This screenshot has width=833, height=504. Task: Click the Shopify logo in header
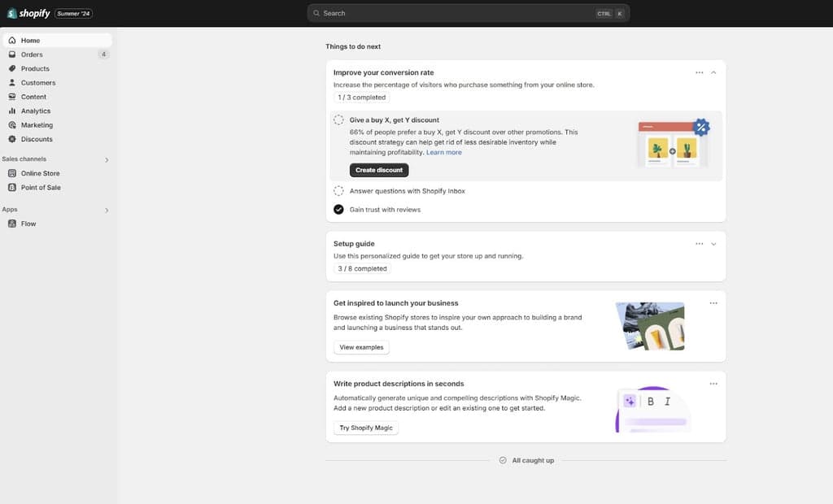(x=28, y=13)
